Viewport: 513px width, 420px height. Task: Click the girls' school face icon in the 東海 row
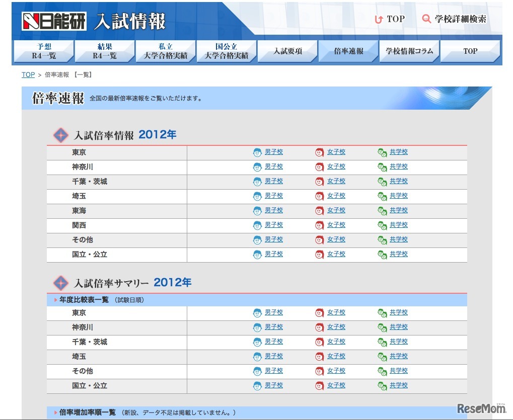[320, 211]
